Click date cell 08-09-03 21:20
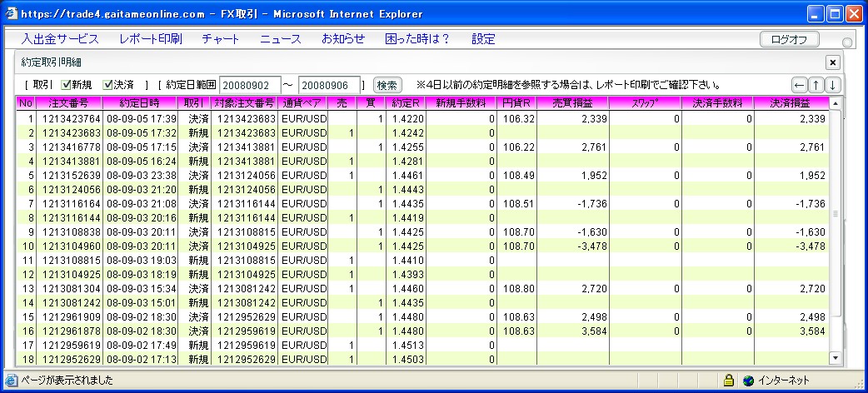Image resolution: width=868 pixels, height=393 pixels. point(141,190)
